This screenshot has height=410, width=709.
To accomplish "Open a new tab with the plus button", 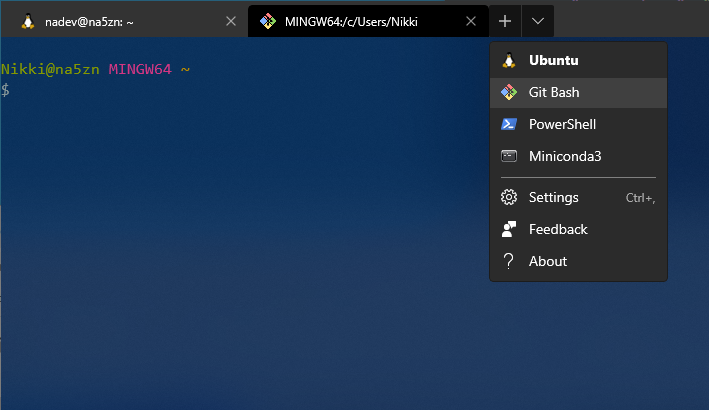I will [505, 21].
